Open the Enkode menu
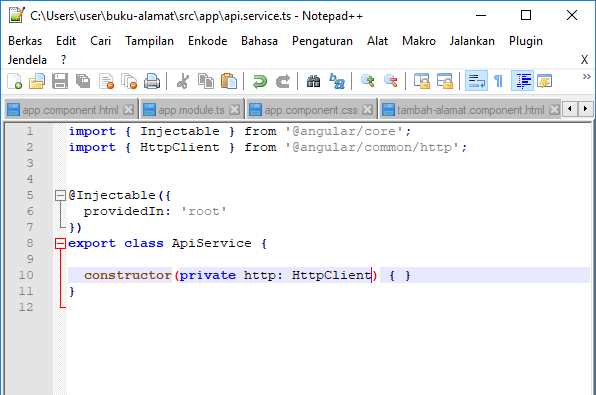This screenshot has width=596, height=395. [208, 41]
